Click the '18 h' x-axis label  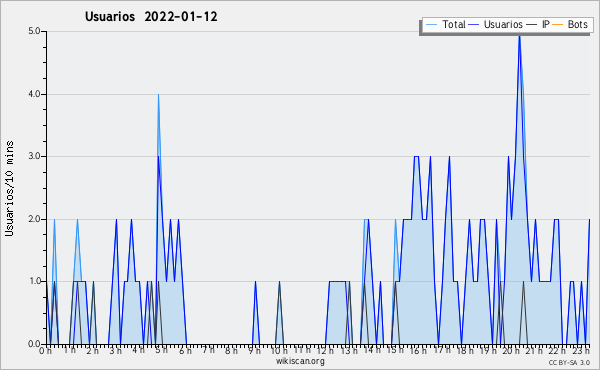pos(465,350)
